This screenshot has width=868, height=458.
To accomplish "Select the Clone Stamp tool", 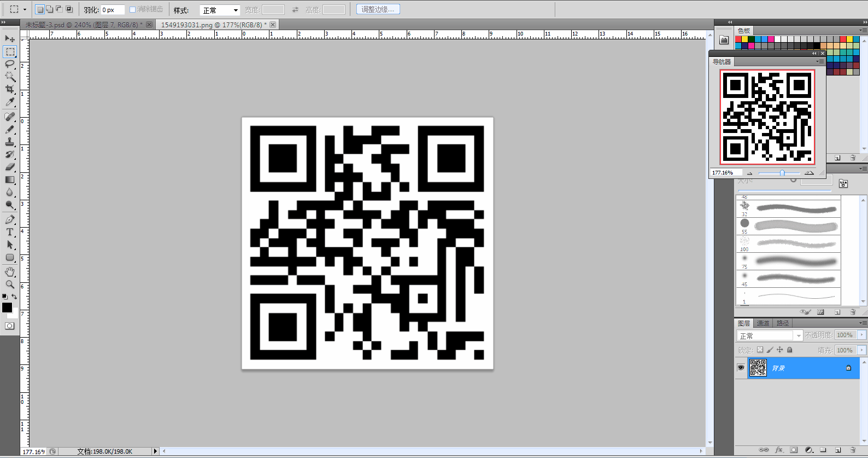I will [x=10, y=142].
